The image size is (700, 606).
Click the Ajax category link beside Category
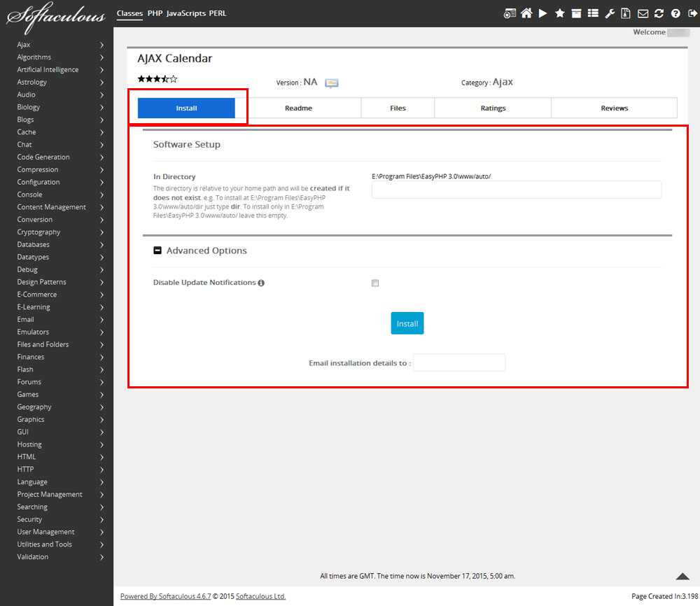coord(503,82)
